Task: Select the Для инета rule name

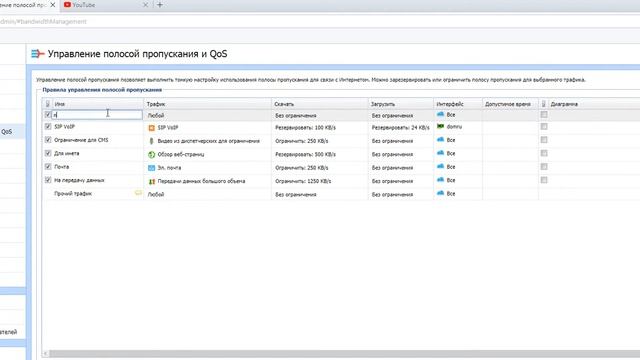Action: (67, 153)
